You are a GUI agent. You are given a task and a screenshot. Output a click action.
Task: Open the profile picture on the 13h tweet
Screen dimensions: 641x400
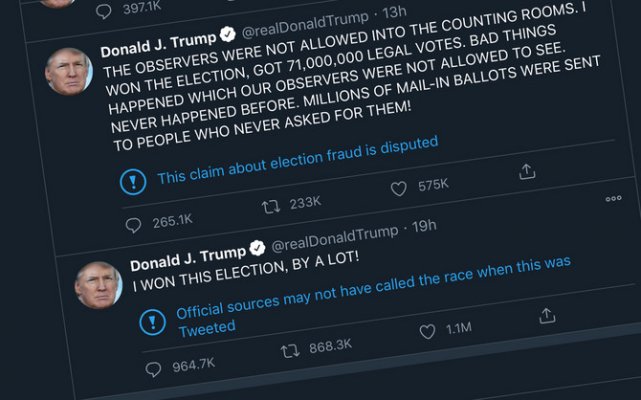pyautogui.click(x=68, y=71)
